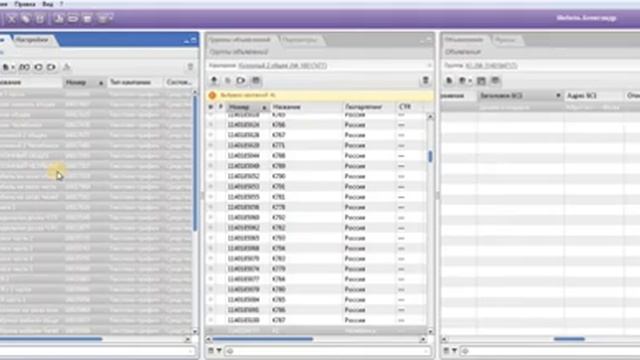Switch to the Параметры tab in middle panel
This screenshot has height=360, width=640.
pos(300,40)
